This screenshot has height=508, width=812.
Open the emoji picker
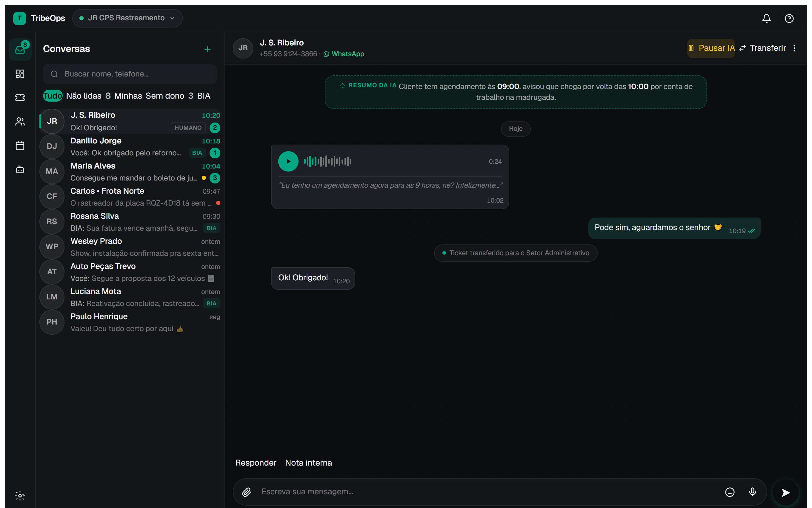coord(730,492)
